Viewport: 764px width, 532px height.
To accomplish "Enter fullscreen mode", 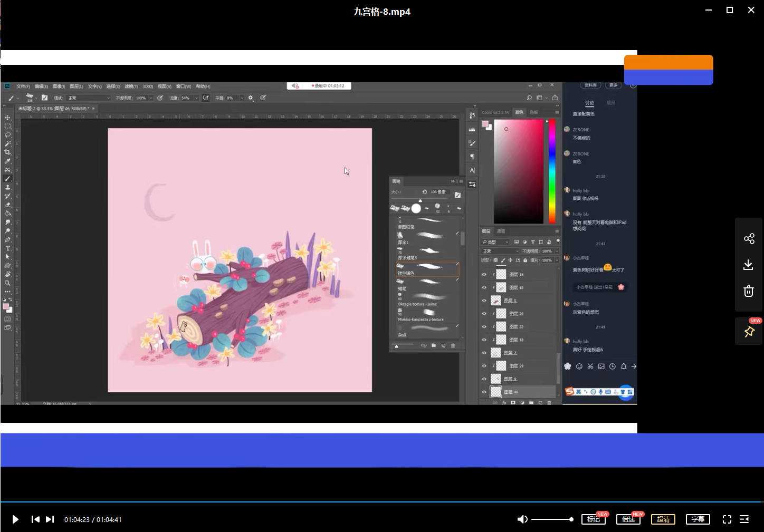I will pyautogui.click(x=727, y=519).
